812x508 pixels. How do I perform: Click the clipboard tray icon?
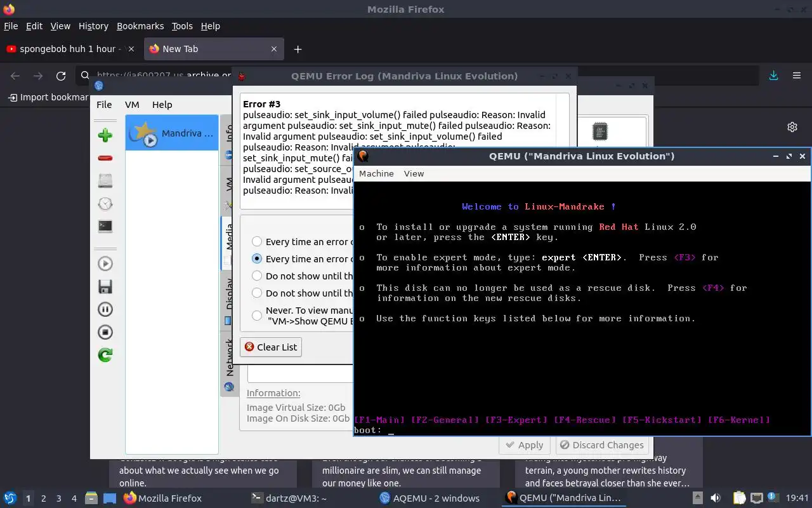pos(739,498)
